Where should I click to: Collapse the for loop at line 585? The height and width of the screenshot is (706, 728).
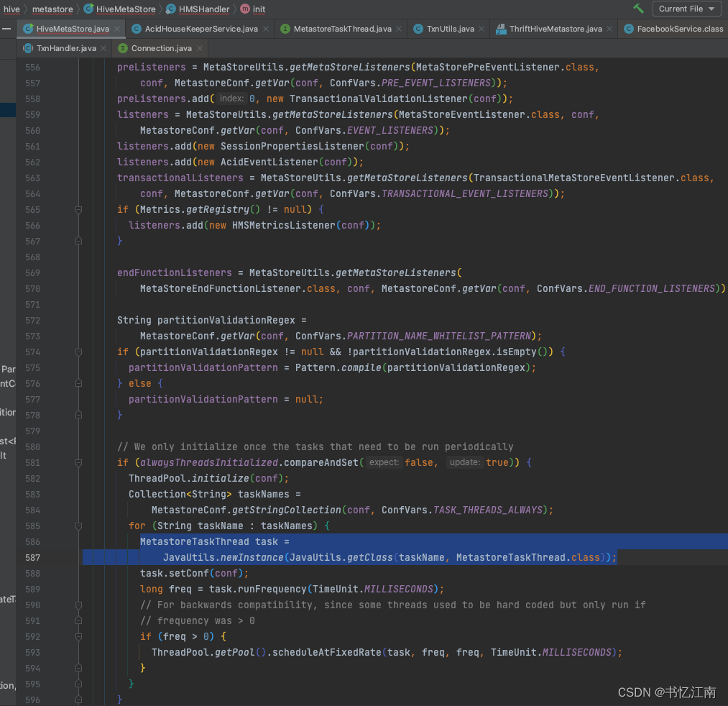point(78,526)
